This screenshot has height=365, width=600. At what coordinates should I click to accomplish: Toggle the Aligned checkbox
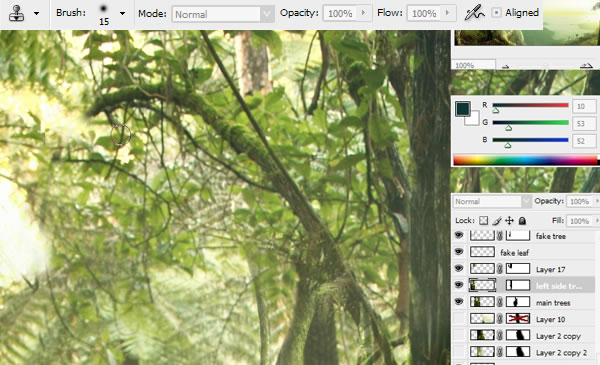click(496, 13)
